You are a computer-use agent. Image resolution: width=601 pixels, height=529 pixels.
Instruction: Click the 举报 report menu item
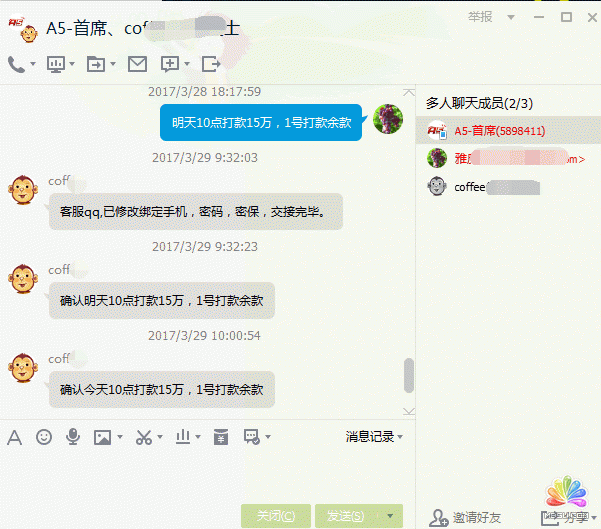click(480, 17)
